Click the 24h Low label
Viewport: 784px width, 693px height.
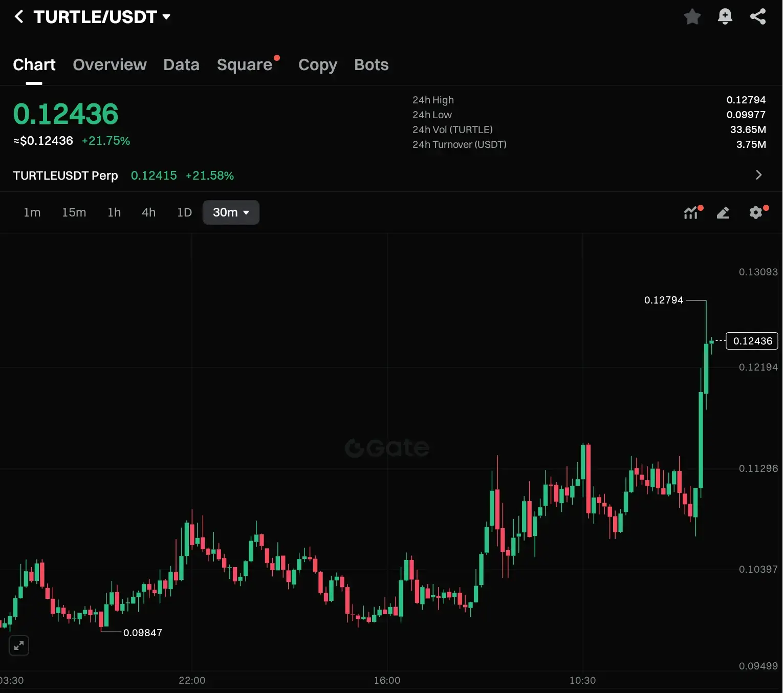pos(432,115)
